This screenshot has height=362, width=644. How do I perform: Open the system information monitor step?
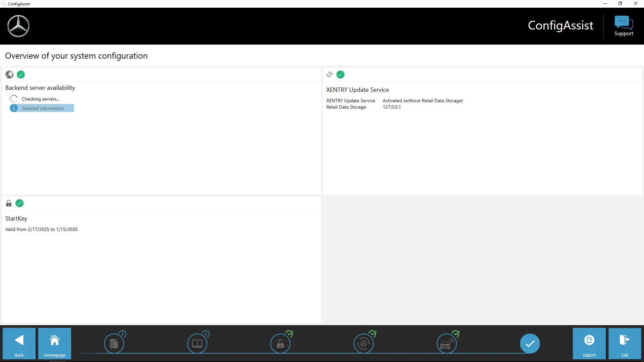[197, 344]
